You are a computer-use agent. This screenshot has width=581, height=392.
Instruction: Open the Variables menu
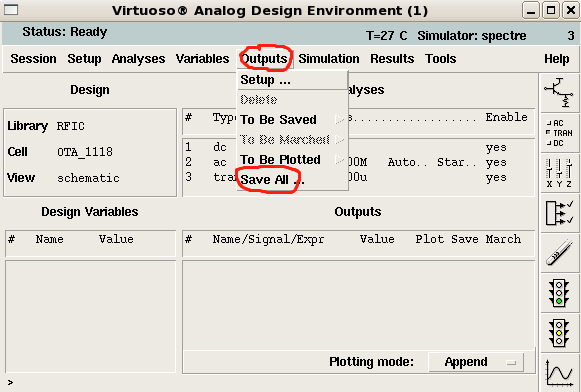coord(202,59)
